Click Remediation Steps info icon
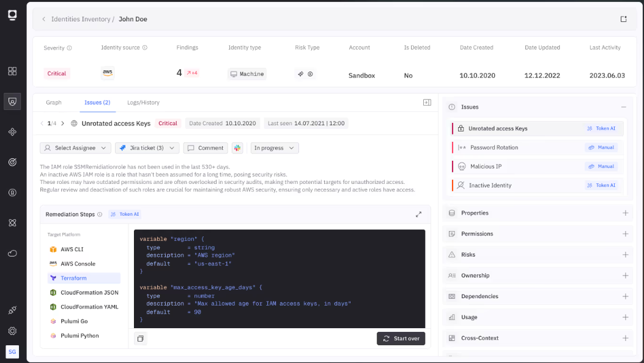 click(100, 214)
